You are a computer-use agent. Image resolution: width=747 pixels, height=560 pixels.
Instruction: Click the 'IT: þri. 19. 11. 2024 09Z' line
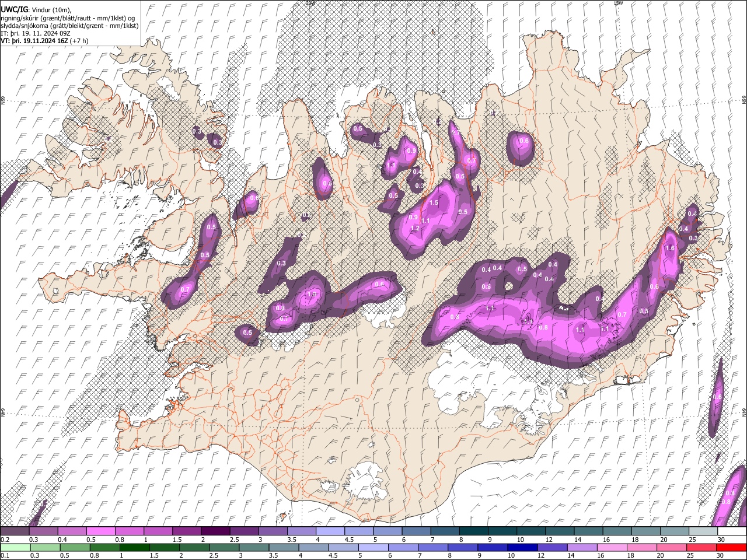coord(36,33)
